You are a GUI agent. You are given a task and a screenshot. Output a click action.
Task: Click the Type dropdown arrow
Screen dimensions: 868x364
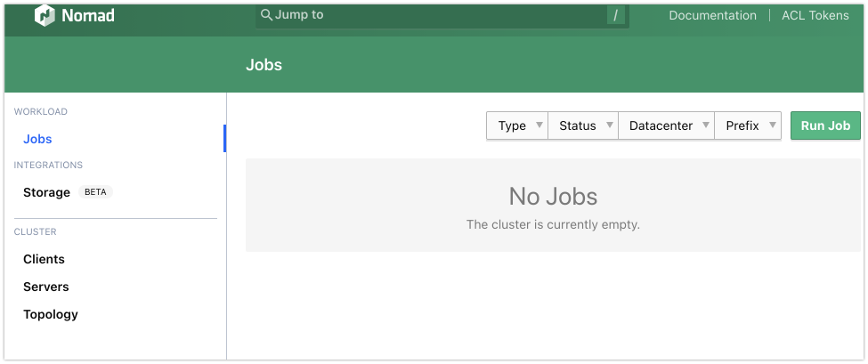[538, 125]
